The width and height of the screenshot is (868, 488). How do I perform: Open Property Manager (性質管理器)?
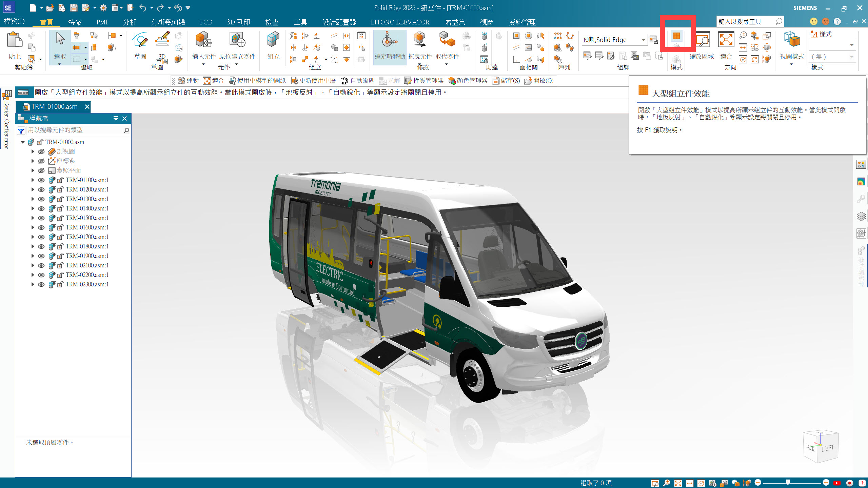tap(424, 81)
